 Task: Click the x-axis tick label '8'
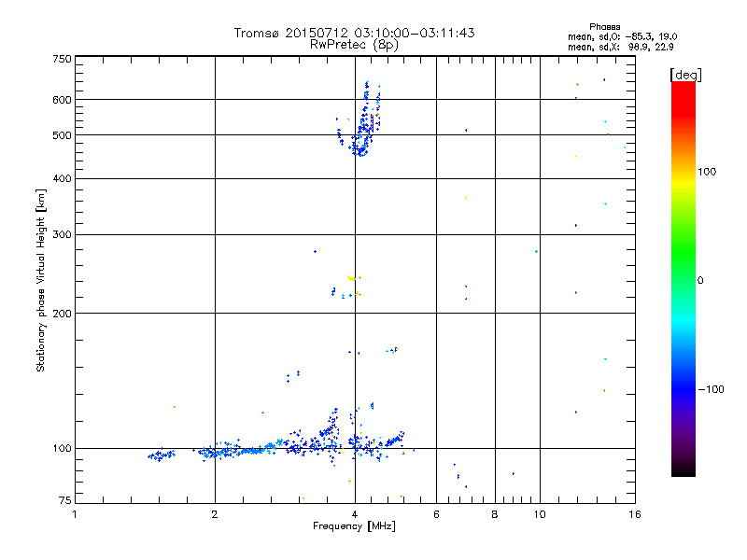pos(495,514)
